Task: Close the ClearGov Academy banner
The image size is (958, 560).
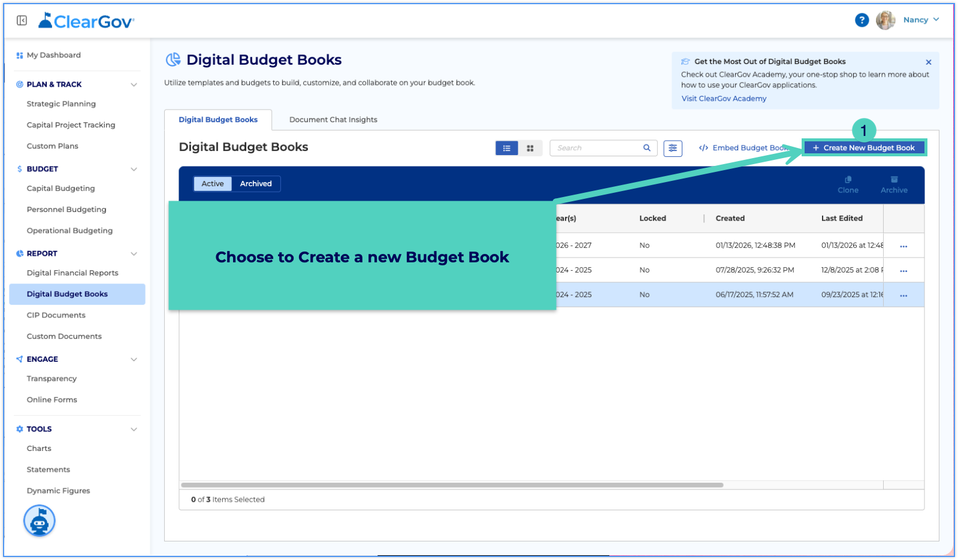Action: [x=929, y=62]
